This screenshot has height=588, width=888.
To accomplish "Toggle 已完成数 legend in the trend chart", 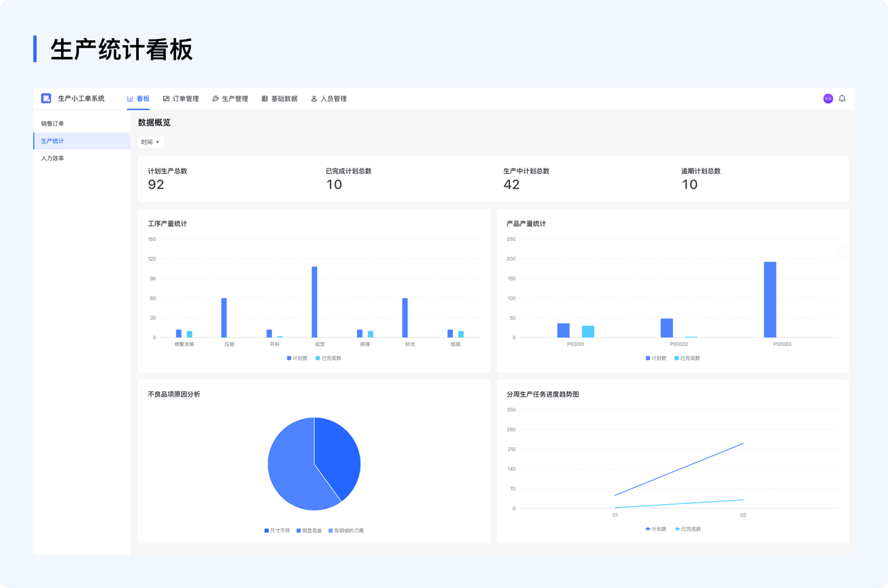I will point(688,529).
